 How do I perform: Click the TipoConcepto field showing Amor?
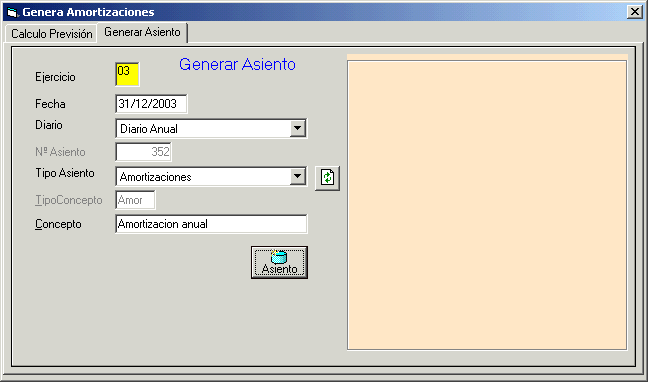[x=136, y=200]
